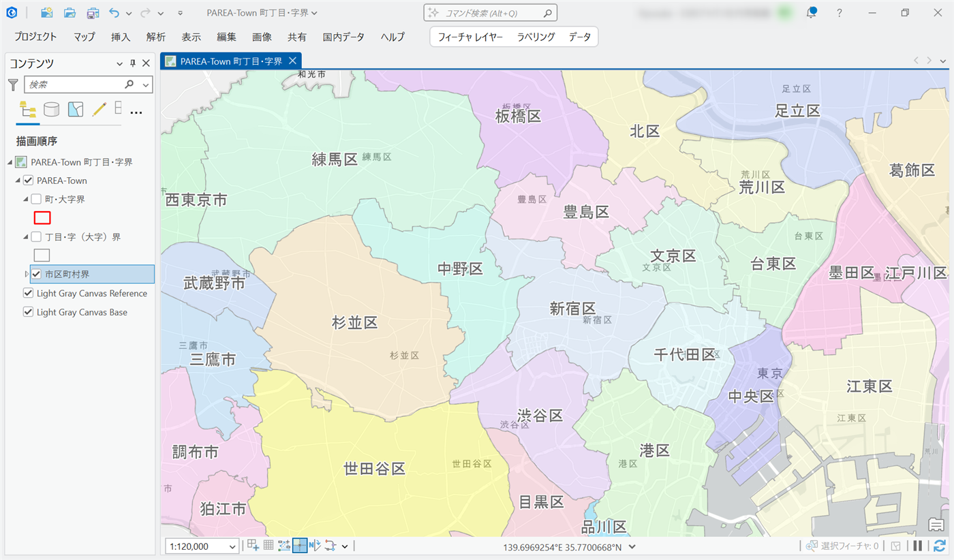Expand the 市区町村界 layer in contents
The image size is (954, 560).
27,274
